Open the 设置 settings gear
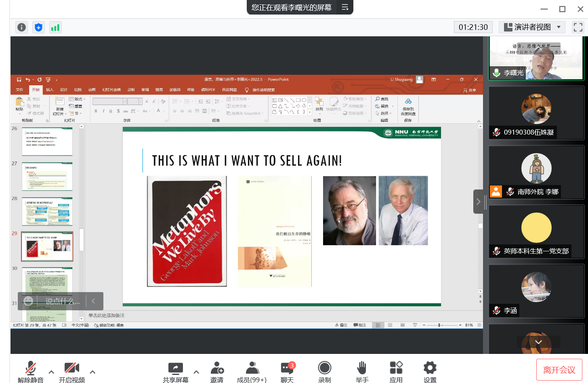The image size is (588, 383). [430, 371]
